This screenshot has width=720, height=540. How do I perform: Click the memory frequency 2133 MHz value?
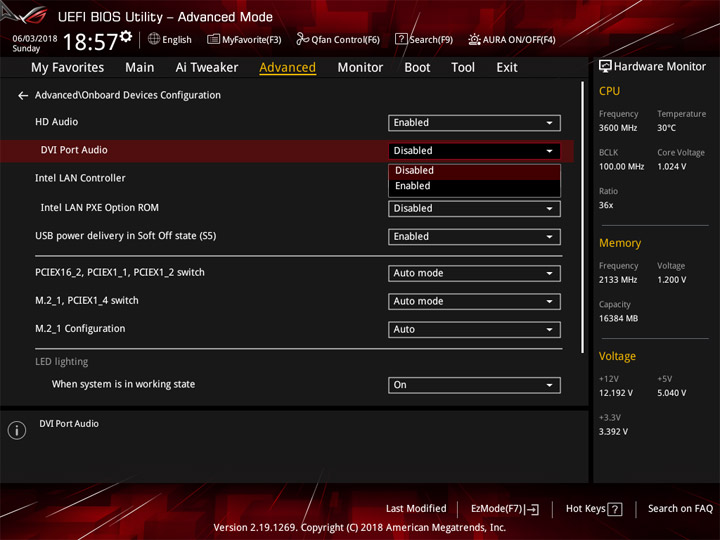[x=618, y=280]
